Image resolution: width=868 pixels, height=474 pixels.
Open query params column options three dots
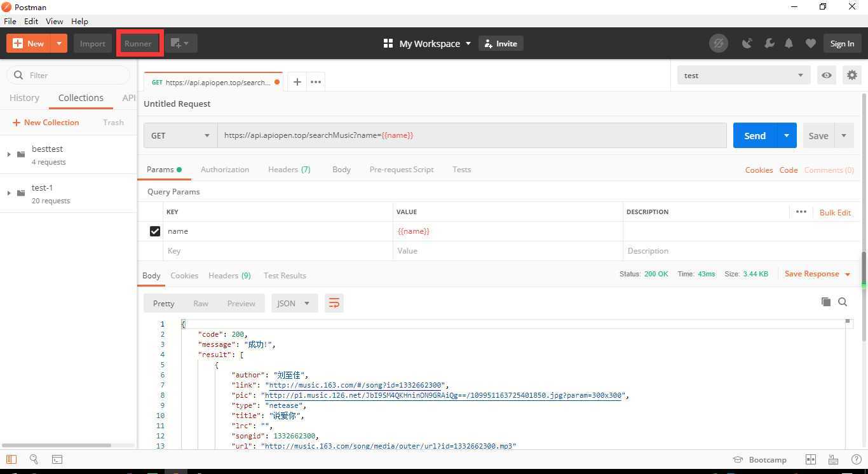(x=801, y=212)
